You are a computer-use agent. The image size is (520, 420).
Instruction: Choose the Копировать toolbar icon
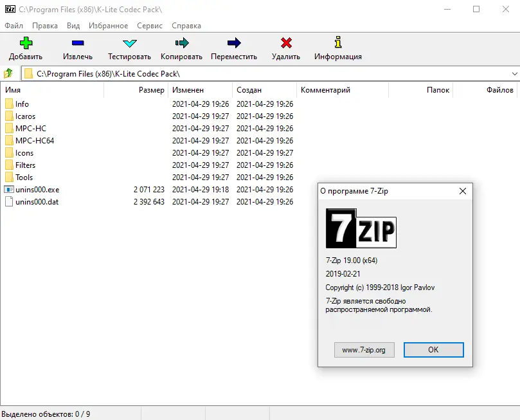click(x=182, y=43)
